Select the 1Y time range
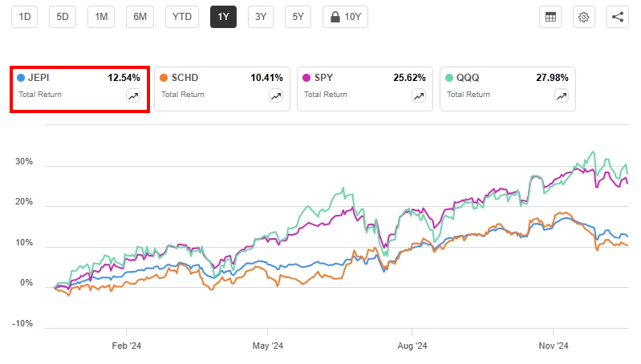Image resolution: width=641 pixels, height=364 pixels. pos(223,17)
